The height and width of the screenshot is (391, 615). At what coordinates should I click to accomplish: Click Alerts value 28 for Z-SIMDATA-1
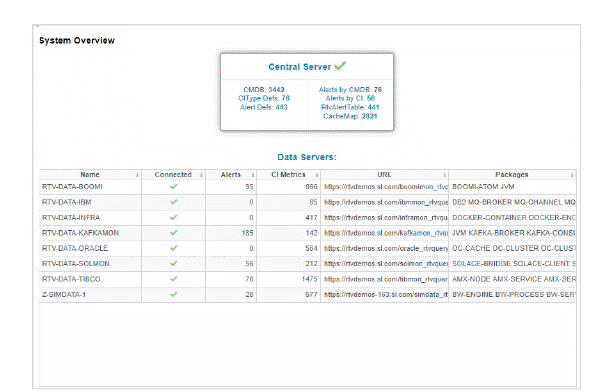tap(249, 295)
